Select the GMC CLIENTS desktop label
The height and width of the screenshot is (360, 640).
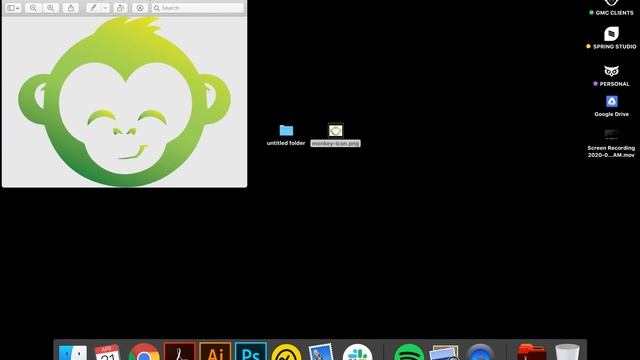(614, 13)
